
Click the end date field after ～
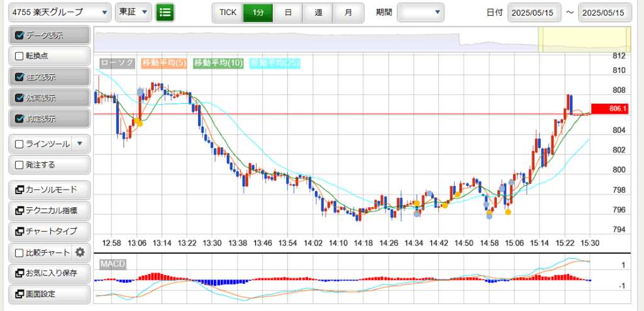[x=604, y=13]
